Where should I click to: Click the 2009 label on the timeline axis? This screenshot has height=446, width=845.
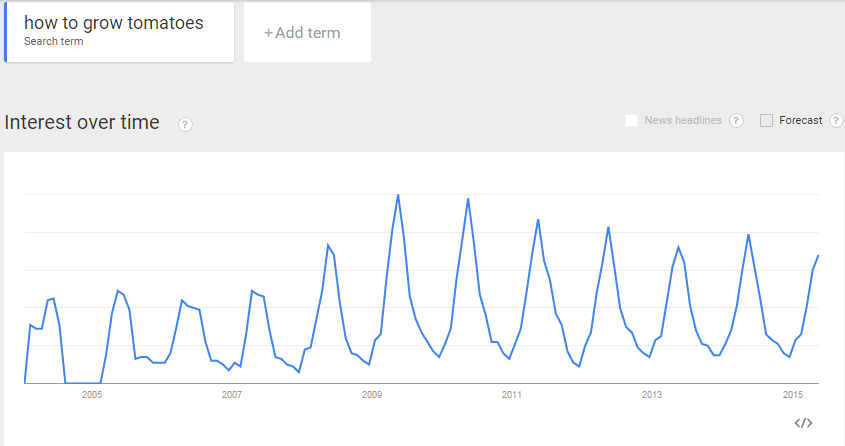372,395
